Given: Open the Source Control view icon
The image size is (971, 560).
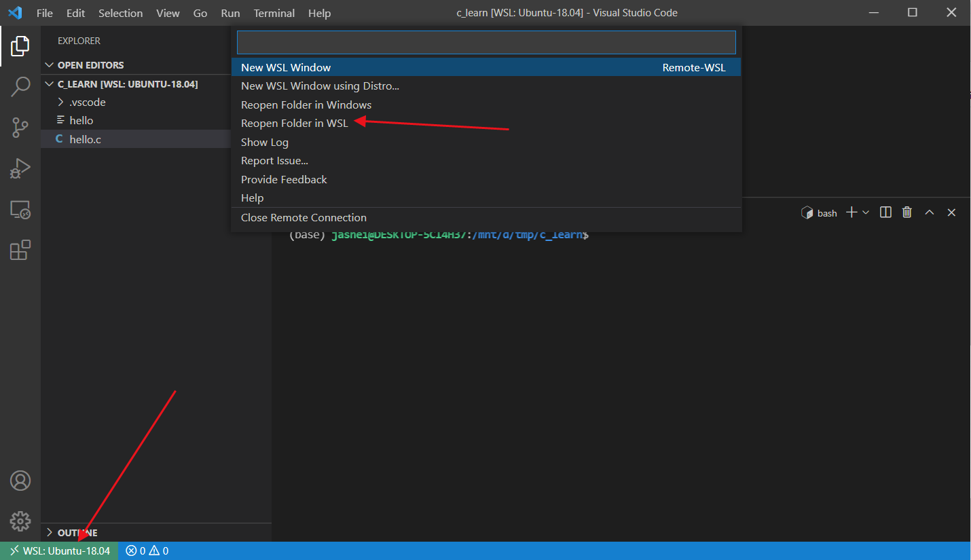Looking at the screenshot, I should click(x=20, y=127).
